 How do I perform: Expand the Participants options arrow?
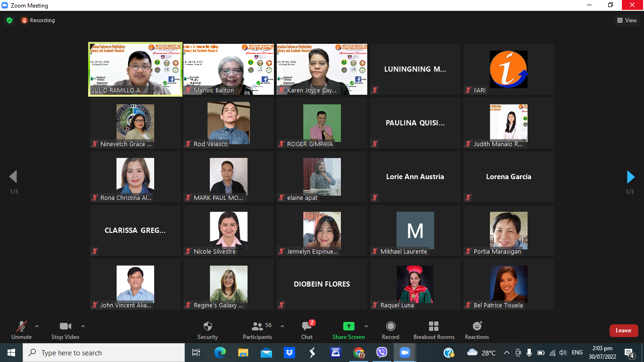coord(282,326)
